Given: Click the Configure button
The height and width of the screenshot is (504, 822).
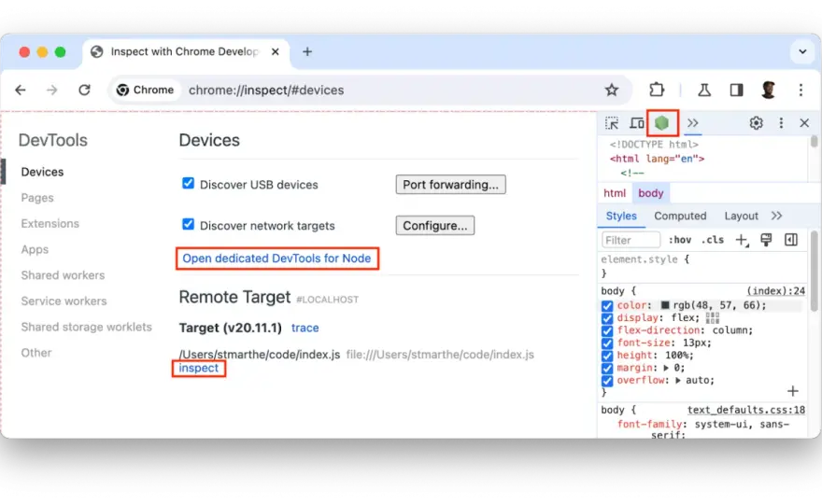Looking at the screenshot, I should pyautogui.click(x=435, y=225).
